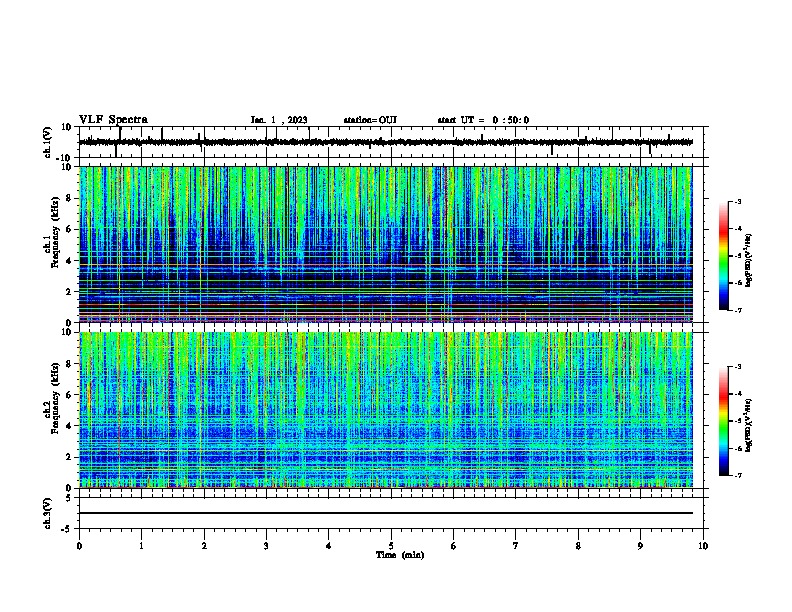This screenshot has height=612, width=792.
Task: Click the 2 kHz tick on ch.2 spectrogram
Action: pos(69,457)
